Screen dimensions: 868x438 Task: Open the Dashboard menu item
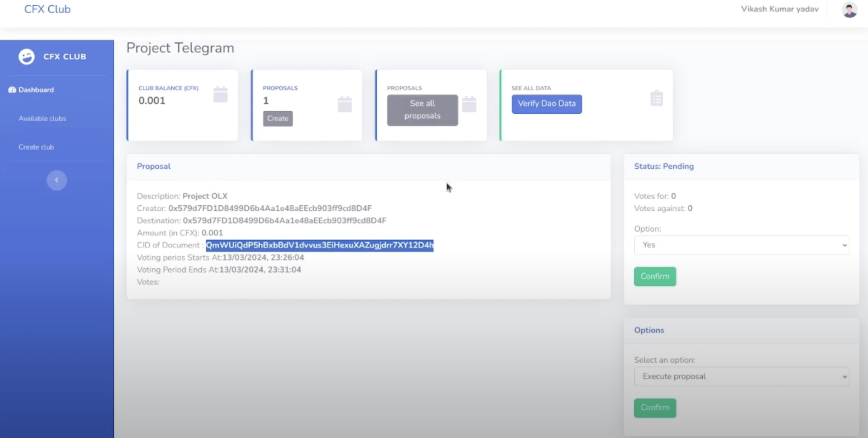coord(36,90)
